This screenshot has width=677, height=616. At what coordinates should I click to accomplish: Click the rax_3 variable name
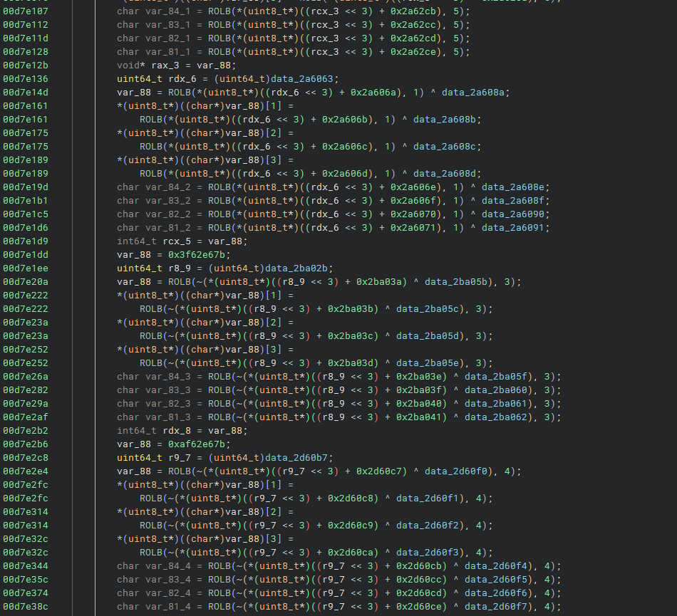pos(165,65)
